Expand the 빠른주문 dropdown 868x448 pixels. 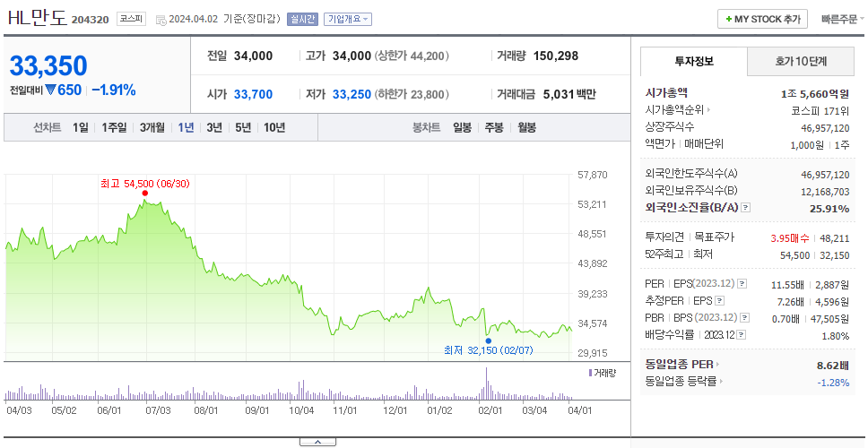click(x=843, y=20)
